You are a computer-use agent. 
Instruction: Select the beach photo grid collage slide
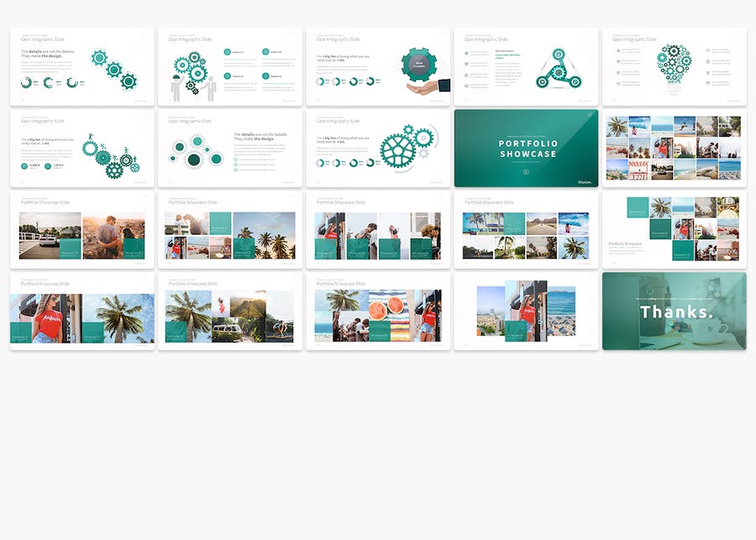pyautogui.click(x=674, y=148)
